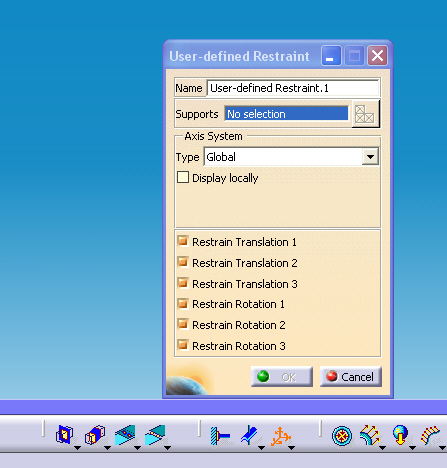Click the Cancel button
The width and height of the screenshot is (447, 468).
click(351, 377)
